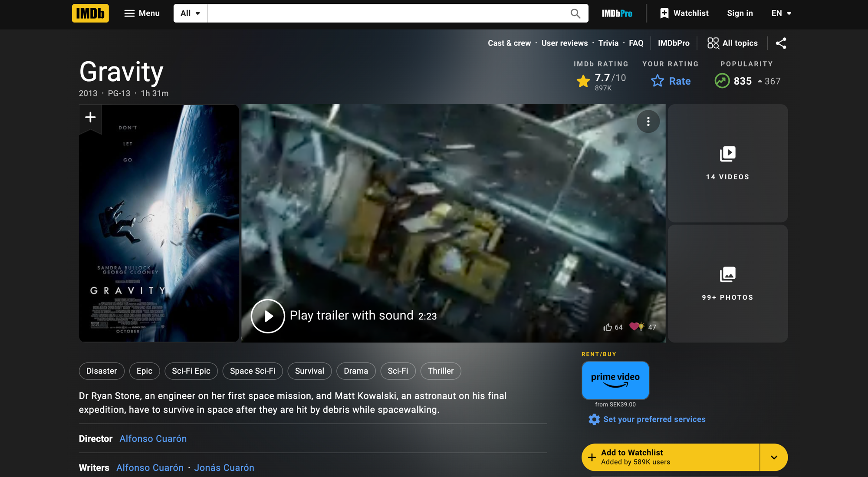Click the 2013 release year
The height and width of the screenshot is (477, 868).
pos(88,93)
